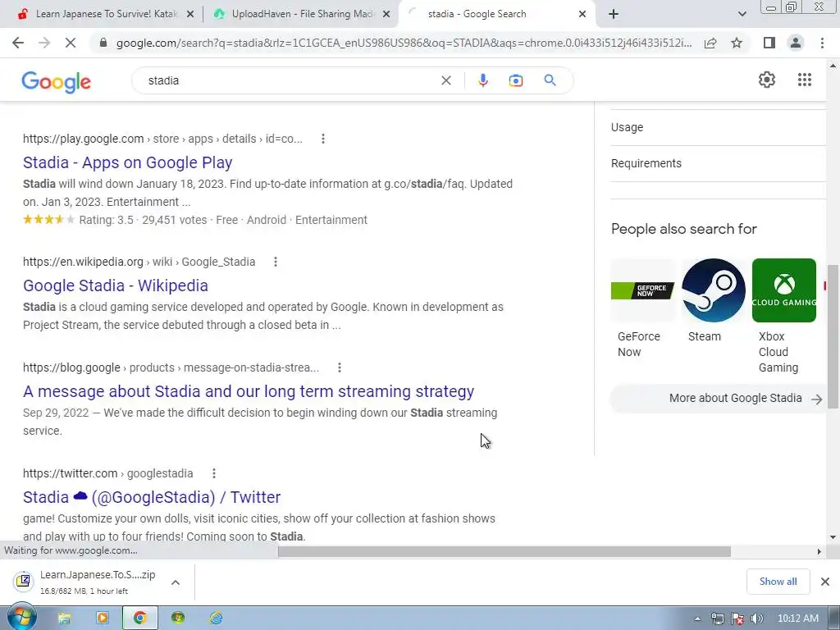Go to Google homepage via logo
The image size is (840, 630).
[x=57, y=81]
